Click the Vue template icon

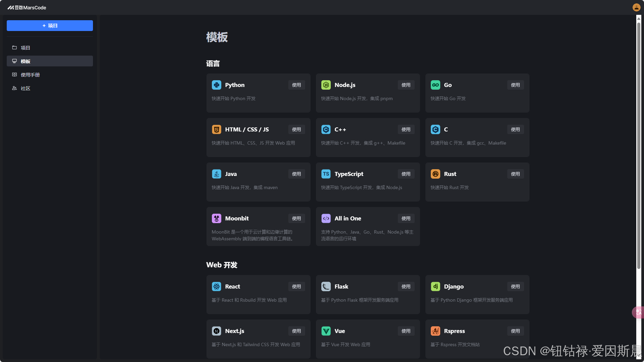tap(326, 331)
